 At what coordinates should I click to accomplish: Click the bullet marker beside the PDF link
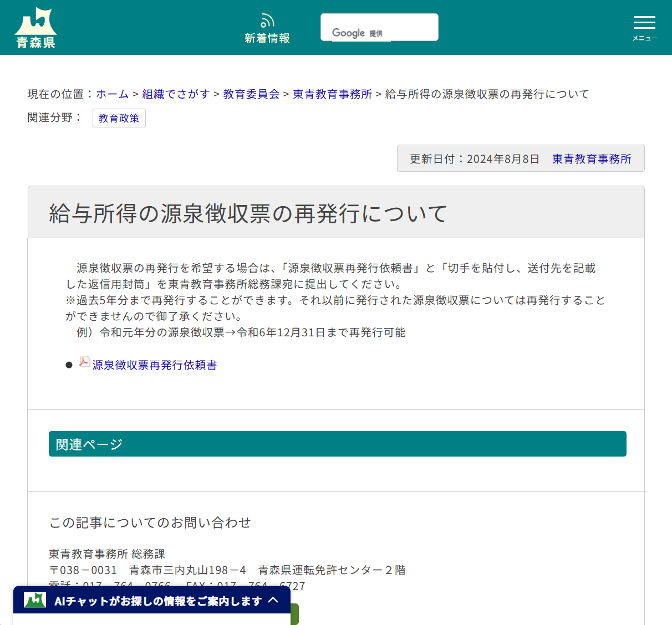(69, 365)
